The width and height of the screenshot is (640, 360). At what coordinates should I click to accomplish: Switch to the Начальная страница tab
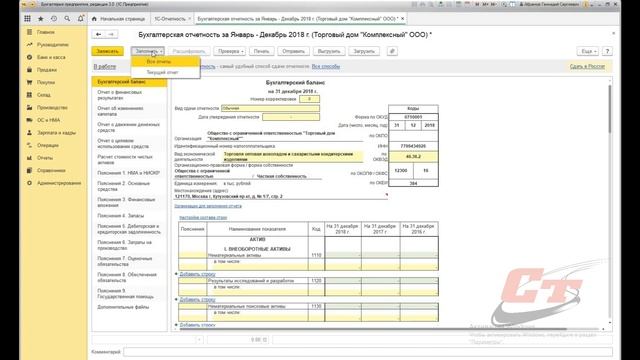tap(118, 19)
